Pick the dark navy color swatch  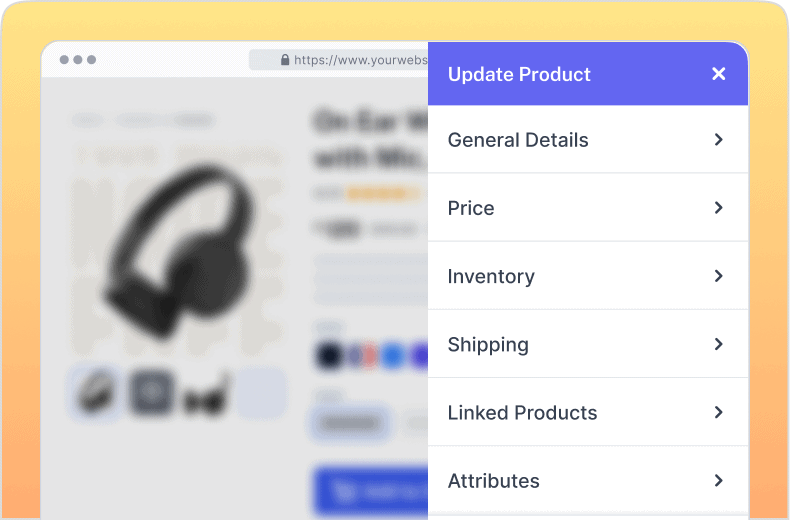click(x=328, y=355)
